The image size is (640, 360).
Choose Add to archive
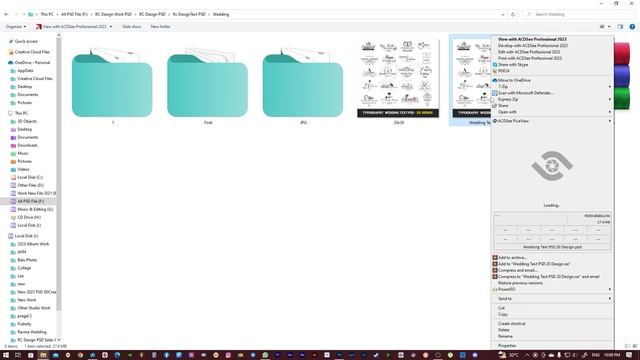click(552, 258)
